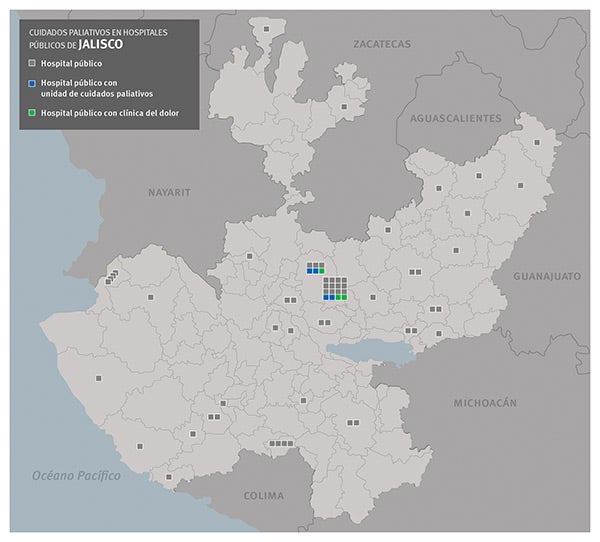600x542 pixels.
Task: Click the row of four hospital markers above Colima
Action: (x=281, y=443)
